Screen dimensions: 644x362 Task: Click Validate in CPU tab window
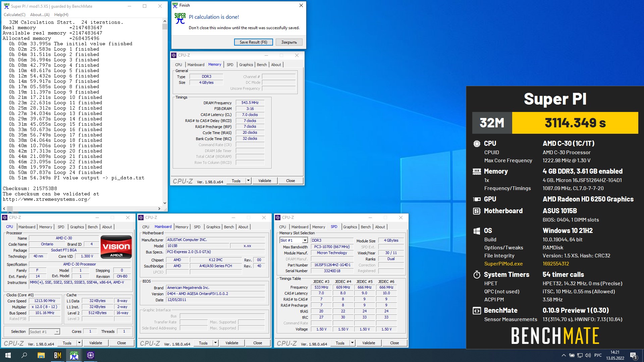[96, 343]
